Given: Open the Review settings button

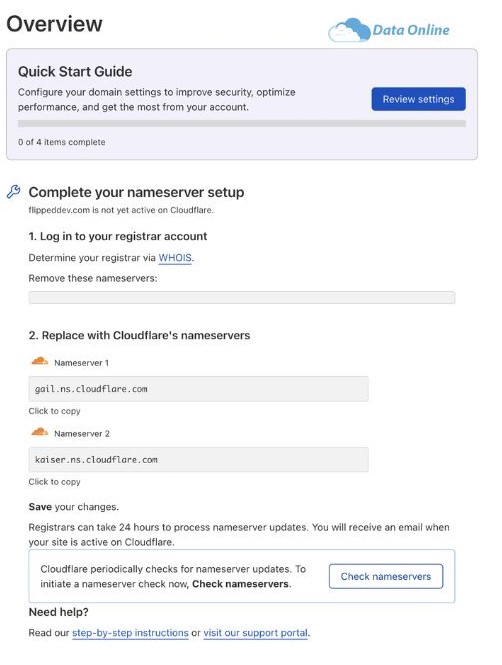Looking at the screenshot, I should click(x=418, y=99).
